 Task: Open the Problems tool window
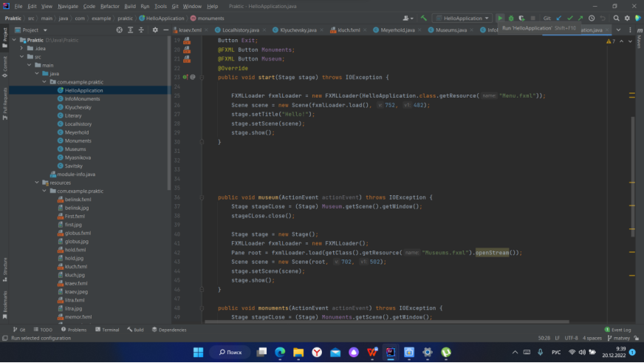coord(74,330)
